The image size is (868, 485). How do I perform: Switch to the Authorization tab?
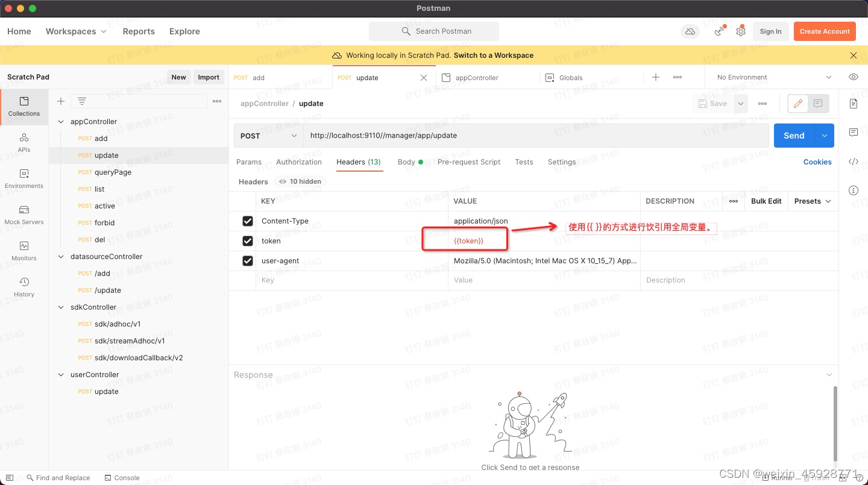coord(299,162)
